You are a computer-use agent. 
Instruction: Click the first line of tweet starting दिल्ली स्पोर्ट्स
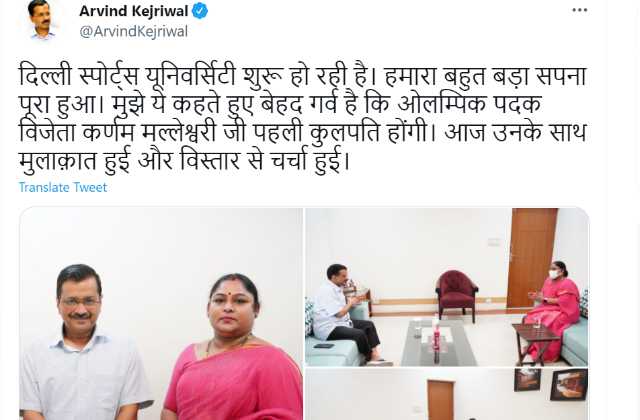pyautogui.click(x=302, y=77)
